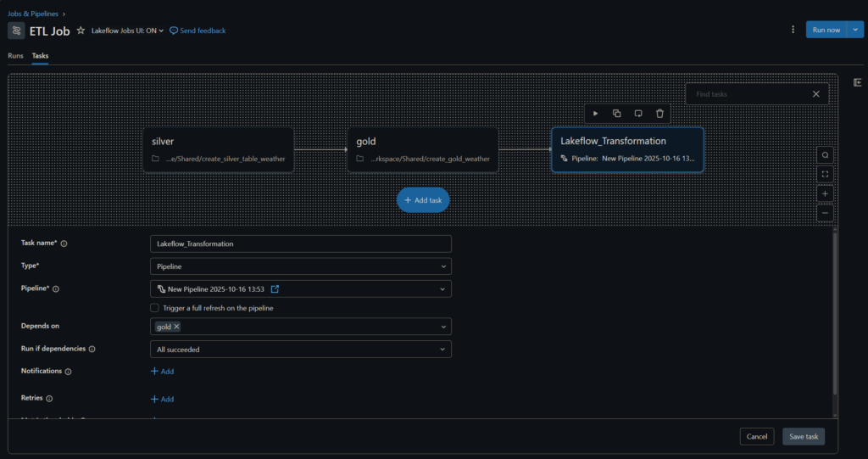Click the zoom out minus icon
This screenshot has width=868, height=459.
click(826, 213)
